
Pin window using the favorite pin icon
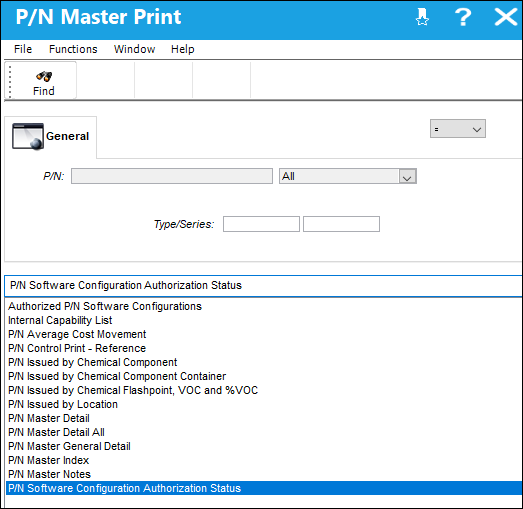pos(422,17)
